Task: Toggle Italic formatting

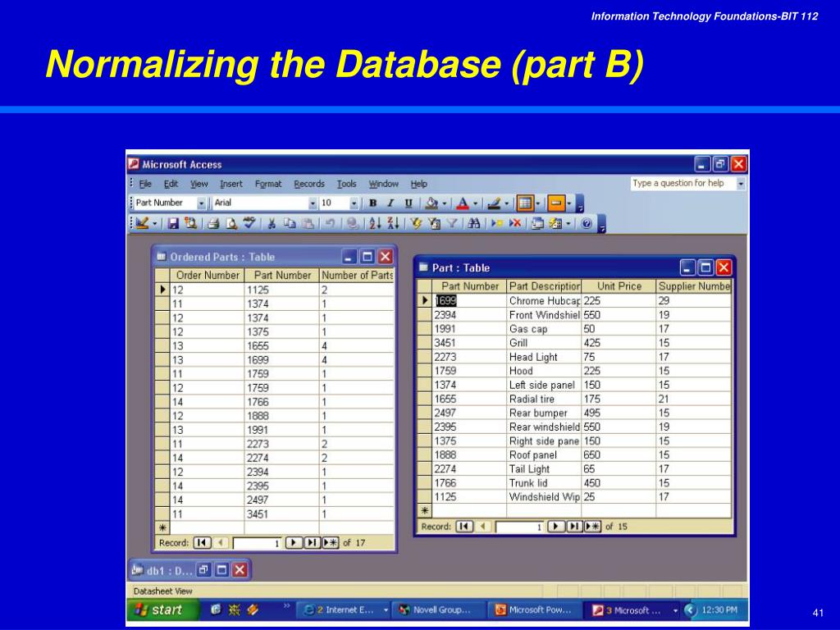Action: pyautogui.click(x=390, y=203)
